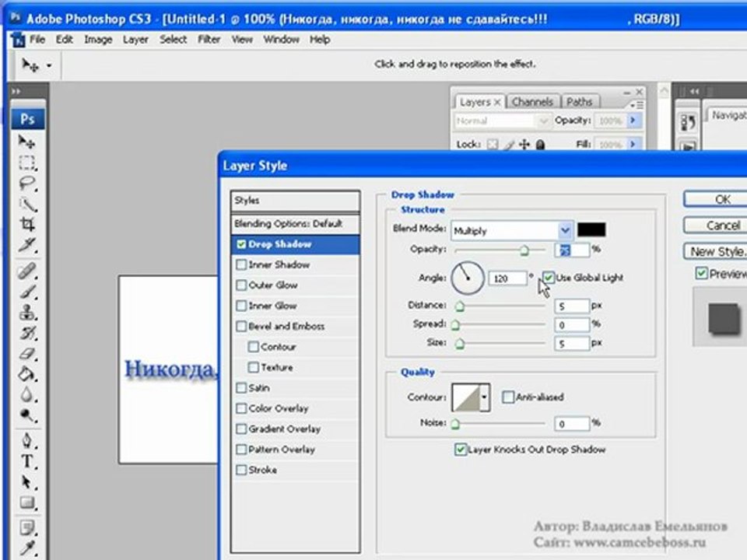The height and width of the screenshot is (560, 747).
Task: Collapse right dock with double arrows
Action: [695, 91]
